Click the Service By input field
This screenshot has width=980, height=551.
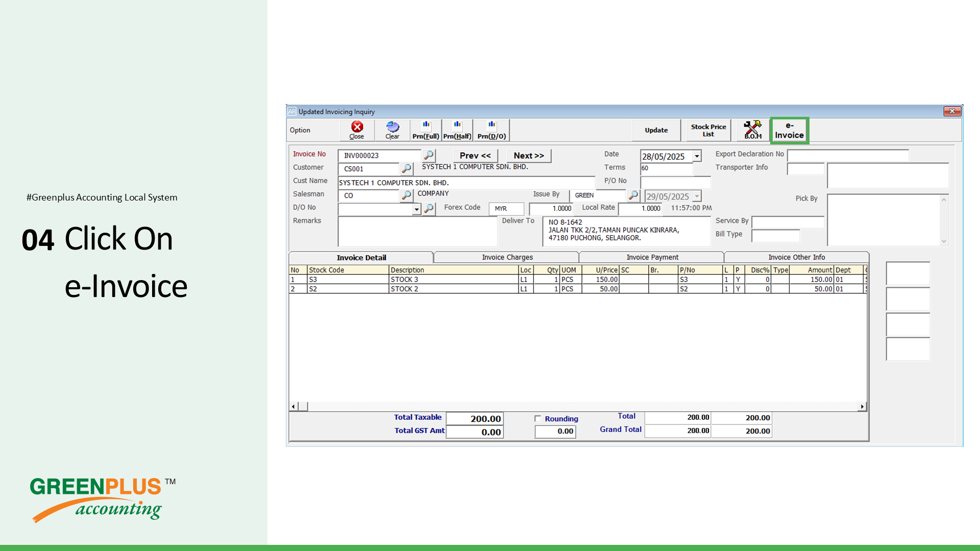788,222
